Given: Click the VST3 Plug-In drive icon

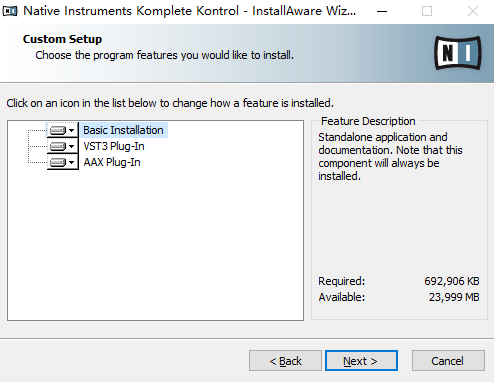Looking at the screenshot, I should coord(58,146).
